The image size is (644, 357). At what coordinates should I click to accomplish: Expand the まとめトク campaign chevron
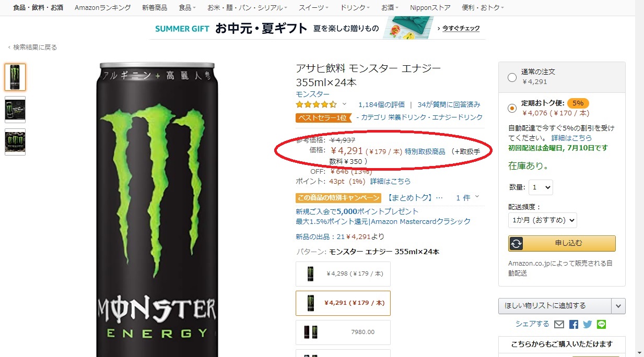[x=477, y=197]
